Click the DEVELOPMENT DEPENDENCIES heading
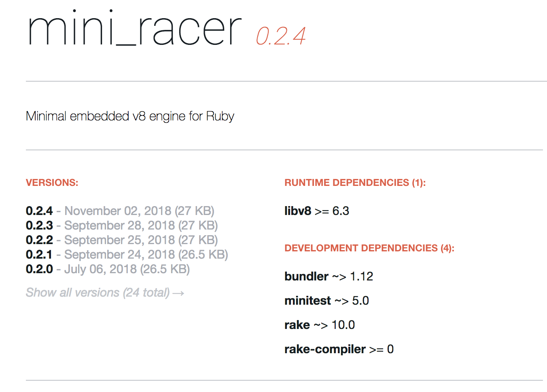The height and width of the screenshot is (392, 547). (369, 248)
